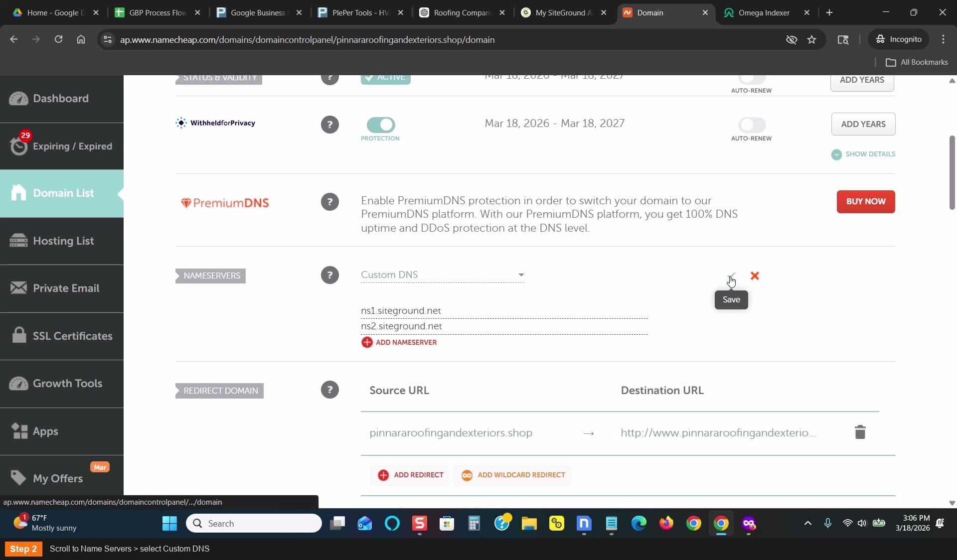This screenshot has height=560, width=957.
Task: Toggle AUTO-RENEW for WithheldforPrivacy
Action: (x=752, y=125)
